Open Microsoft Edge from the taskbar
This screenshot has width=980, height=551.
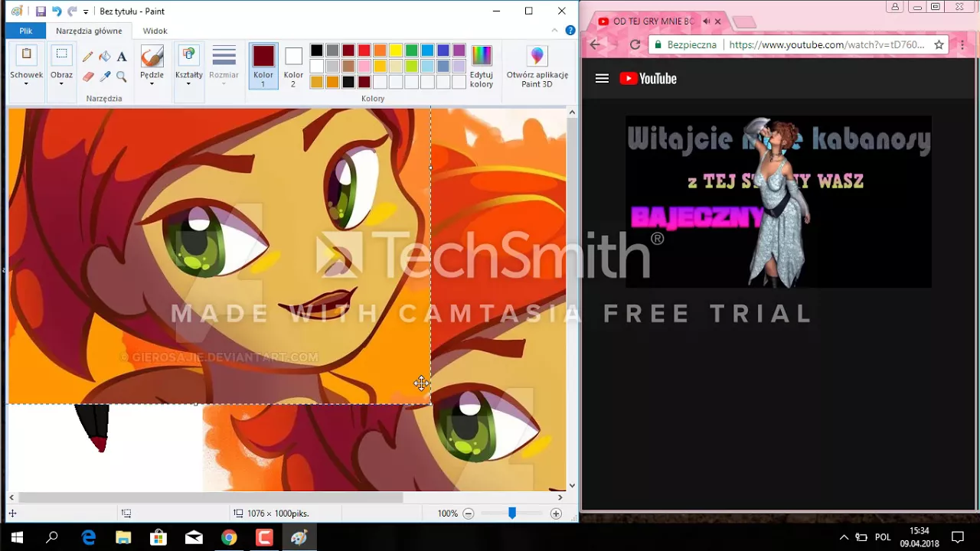point(89,537)
